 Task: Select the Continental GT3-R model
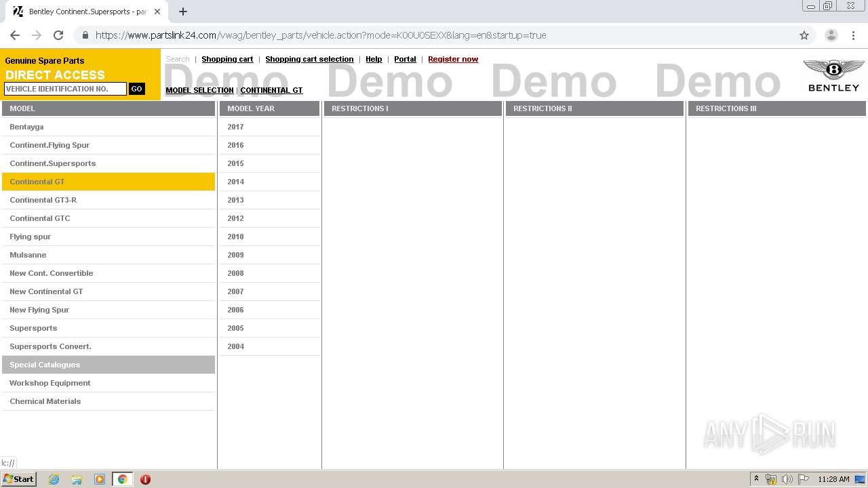[108, 200]
